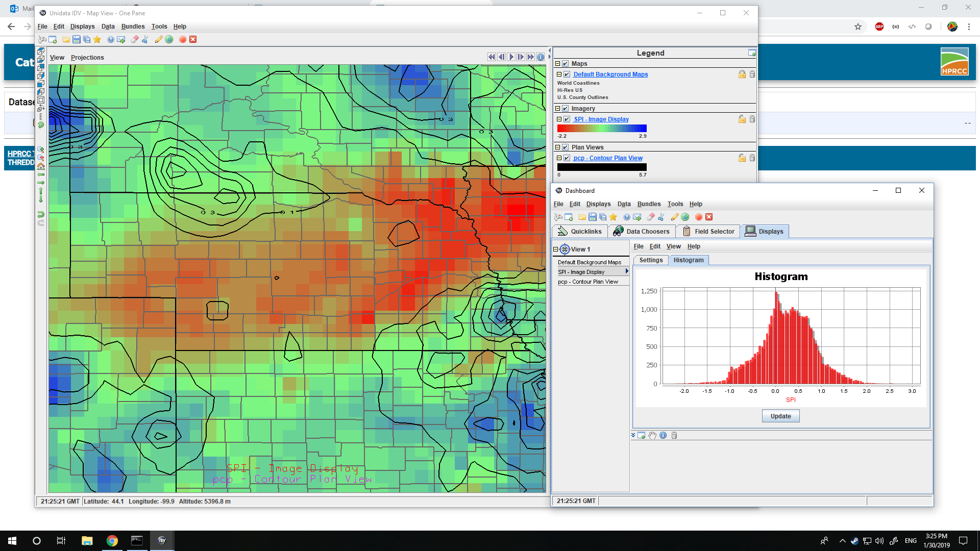Click the home reset-view icon on map sidebar
The image size is (980, 551).
[41, 166]
